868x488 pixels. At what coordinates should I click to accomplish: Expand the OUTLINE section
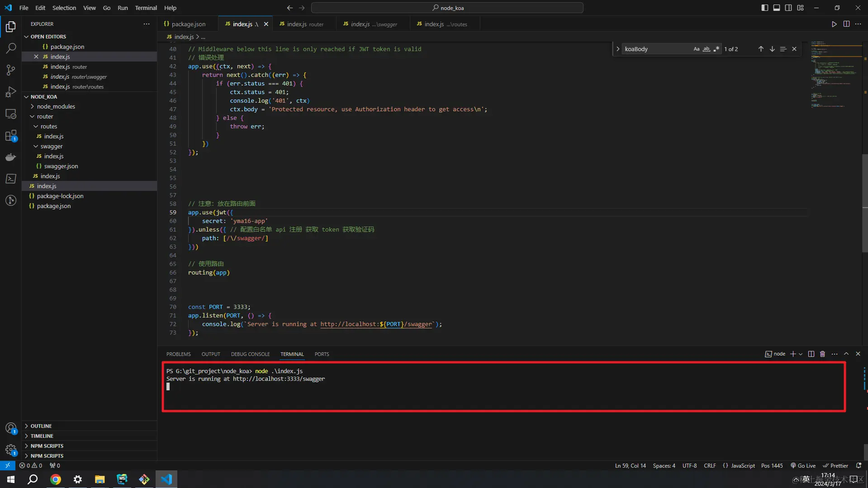pos(41,426)
